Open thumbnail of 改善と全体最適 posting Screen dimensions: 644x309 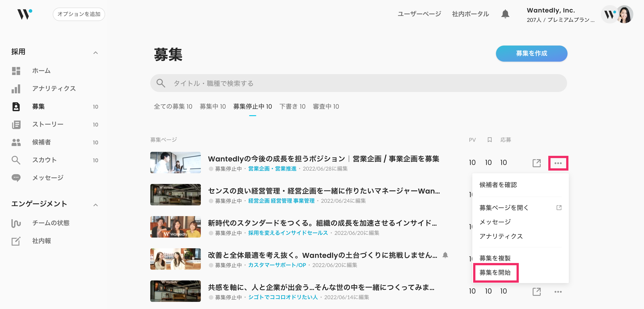(x=176, y=259)
